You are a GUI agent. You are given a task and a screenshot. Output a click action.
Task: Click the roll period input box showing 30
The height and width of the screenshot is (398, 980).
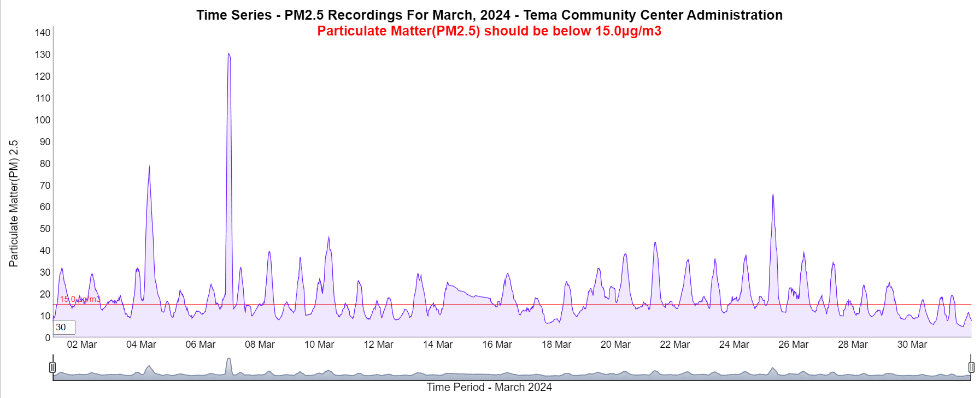coord(64,327)
